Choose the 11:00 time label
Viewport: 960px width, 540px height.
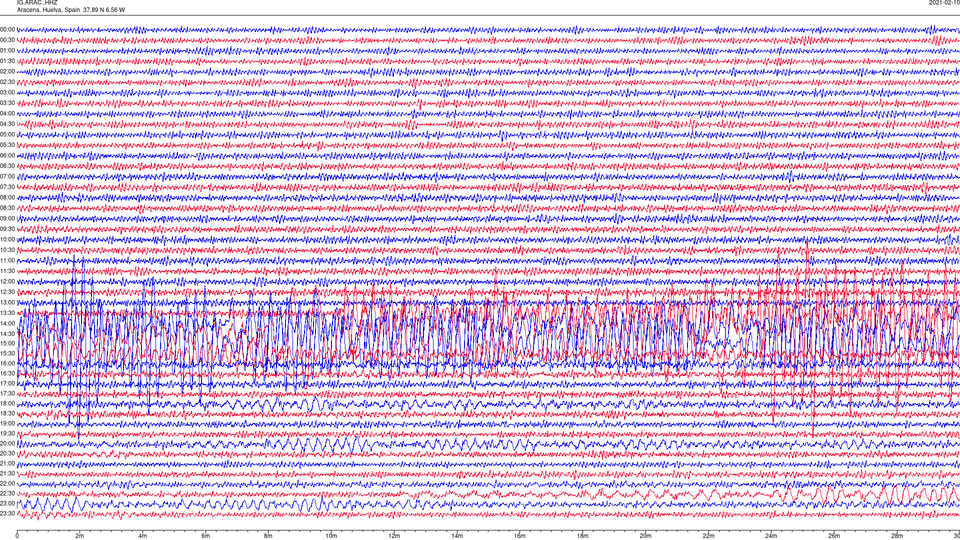pyautogui.click(x=7, y=260)
